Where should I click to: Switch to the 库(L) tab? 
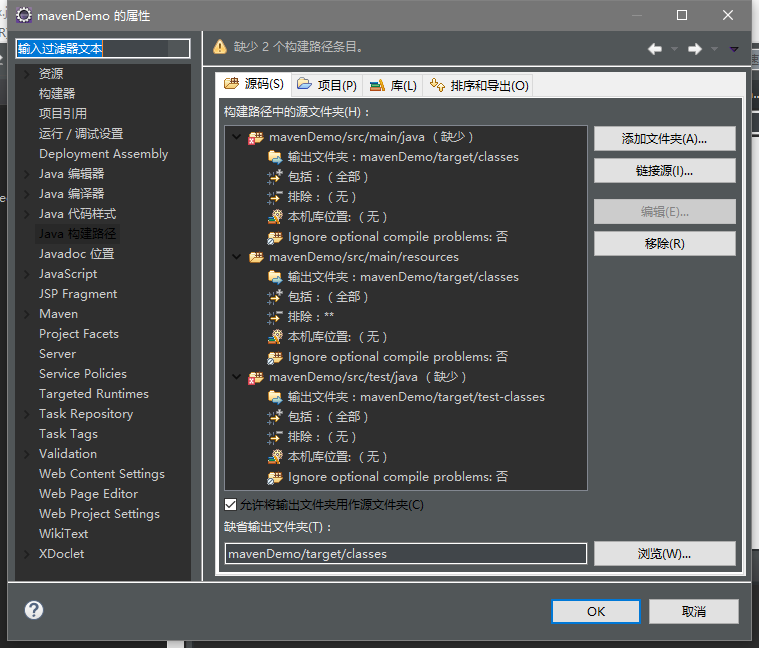393,86
